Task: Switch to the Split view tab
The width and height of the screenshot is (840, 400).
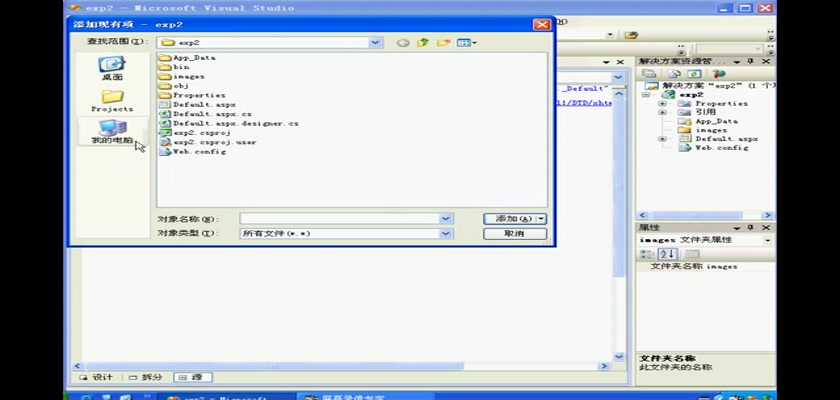Action: 146,377
